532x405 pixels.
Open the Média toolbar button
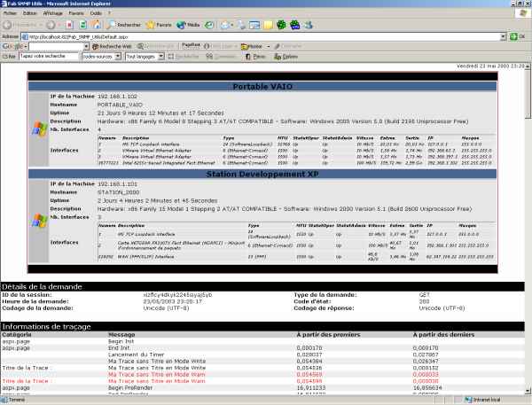(188, 25)
